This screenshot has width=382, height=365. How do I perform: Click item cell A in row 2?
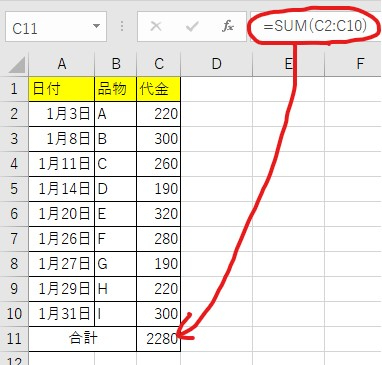tap(116, 114)
